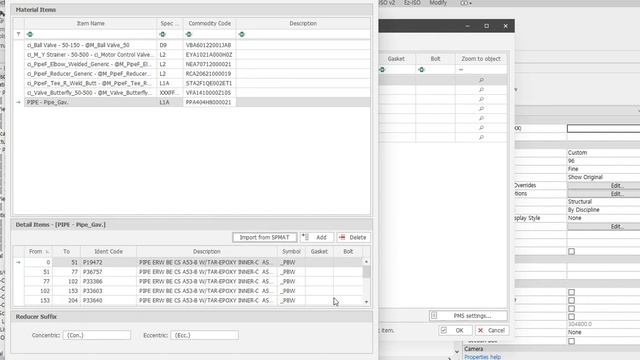Open the Modify ribbon tab

[x=438, y=3]
